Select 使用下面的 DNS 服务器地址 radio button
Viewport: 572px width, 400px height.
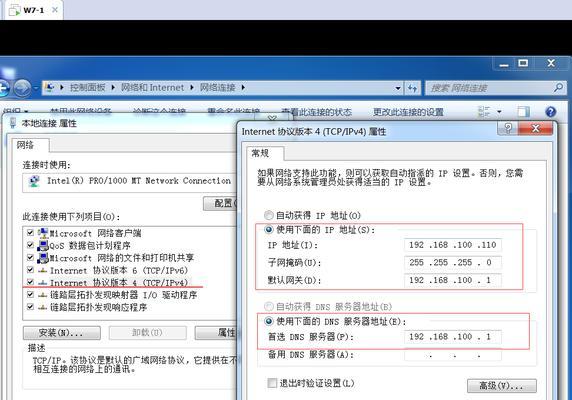[269, 321]
